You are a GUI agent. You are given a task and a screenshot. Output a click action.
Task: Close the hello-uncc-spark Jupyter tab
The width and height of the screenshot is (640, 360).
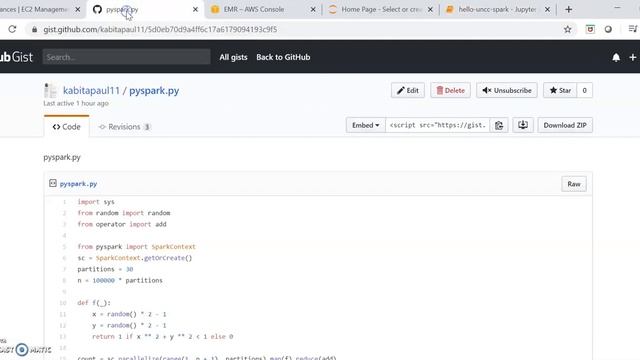pyautogui.click(x=547, y=9)
